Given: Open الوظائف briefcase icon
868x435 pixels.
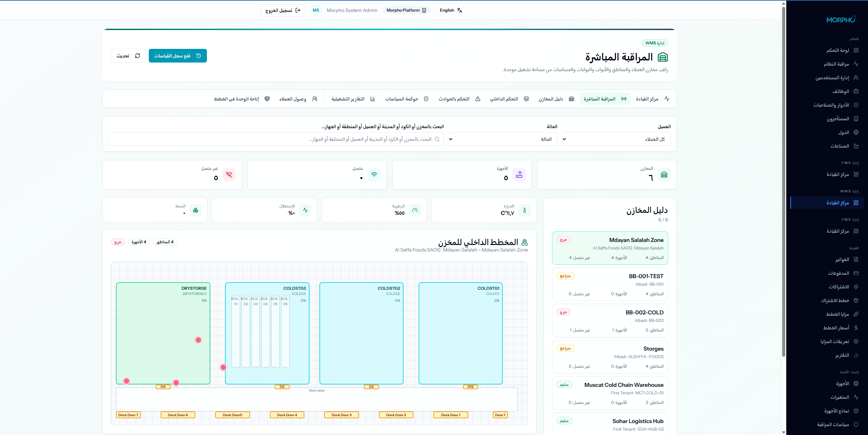Looking at the screenshot, I should [856, 91].
